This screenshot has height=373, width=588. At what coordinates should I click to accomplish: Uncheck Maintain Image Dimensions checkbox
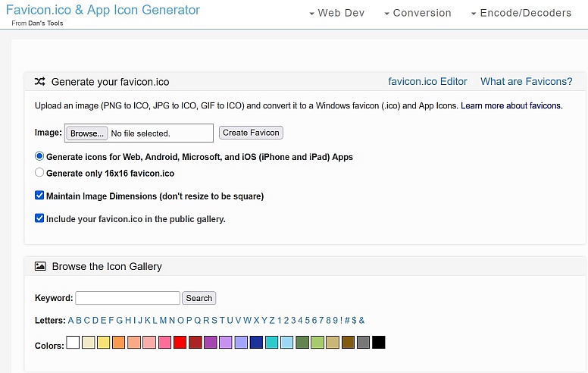click(x=39, y=195)
